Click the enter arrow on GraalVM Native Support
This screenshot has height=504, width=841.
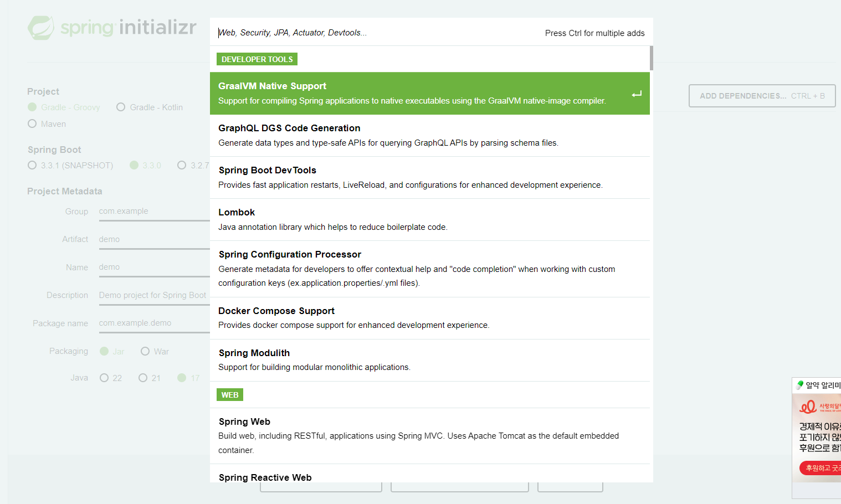tap(637, 95)
